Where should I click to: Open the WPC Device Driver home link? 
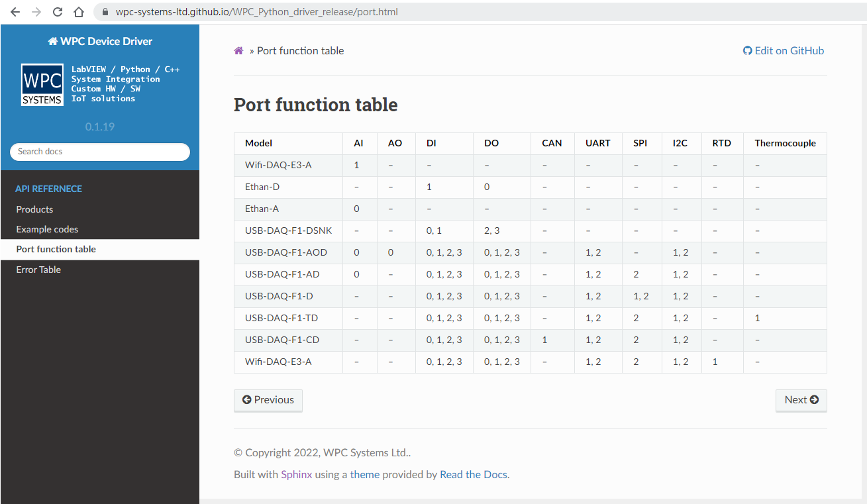click(x=100, y=41)
